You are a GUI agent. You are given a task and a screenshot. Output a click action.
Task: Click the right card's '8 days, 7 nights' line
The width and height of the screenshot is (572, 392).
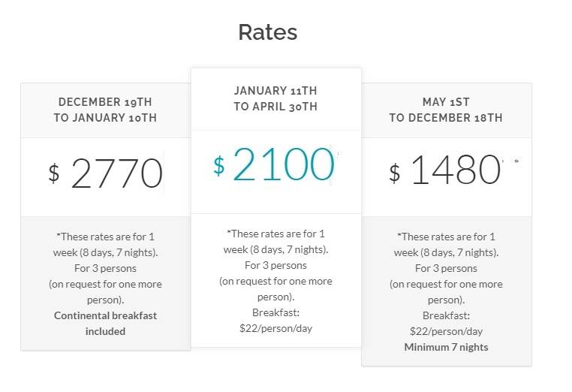[446, 252]
